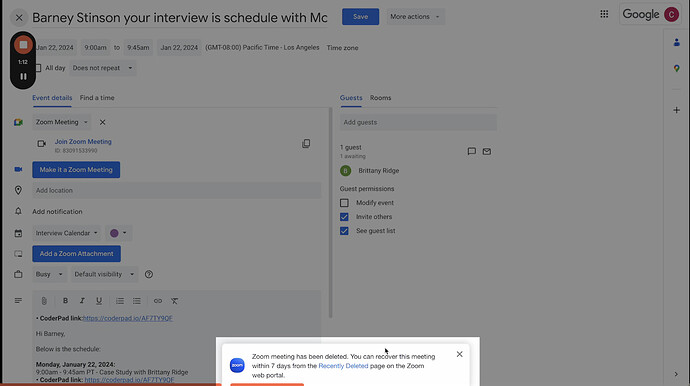The height and width of the screenshot is (386, 690).
Task: Insert a link in the description
Action: pyautogui.click(x=158, y=301)
